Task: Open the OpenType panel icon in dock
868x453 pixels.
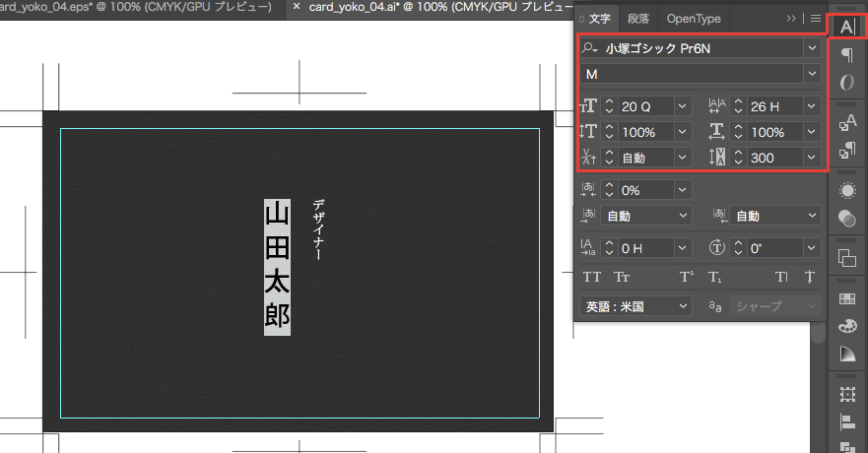Action: (x=846, y=83)
